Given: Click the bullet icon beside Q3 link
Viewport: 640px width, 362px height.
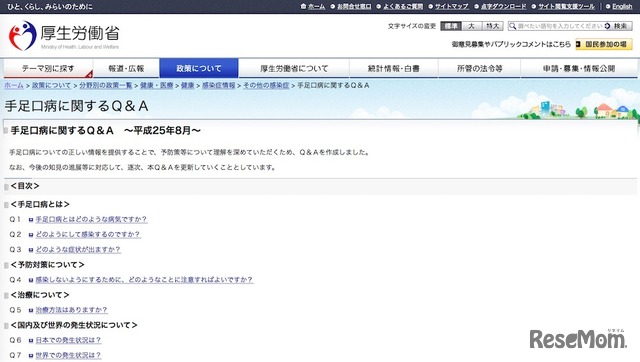Looking at the screenshot, I should tap(31, 250).
